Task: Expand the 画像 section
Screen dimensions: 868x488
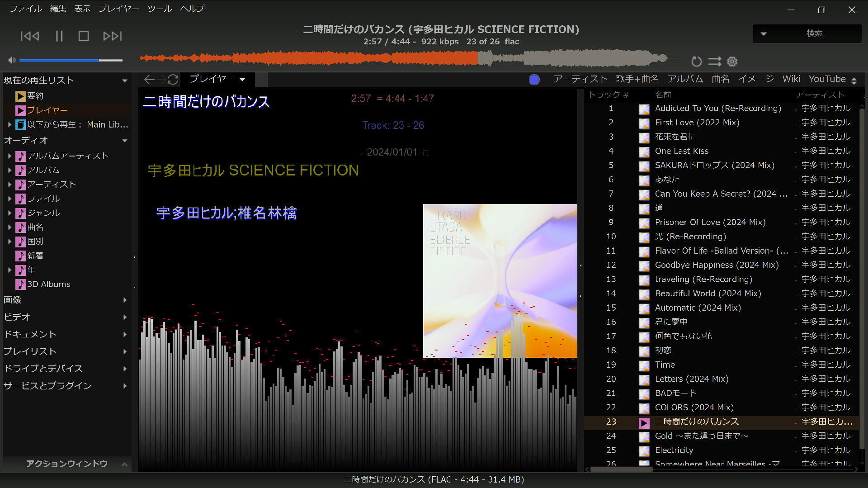Action: point(125,300)
